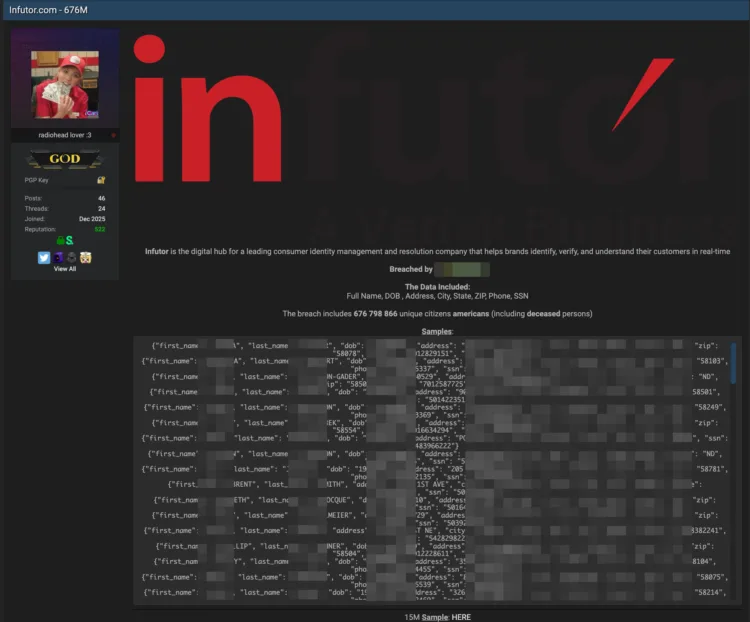
Task: Click the blurred Breached by username
Action: coord(462,269)
